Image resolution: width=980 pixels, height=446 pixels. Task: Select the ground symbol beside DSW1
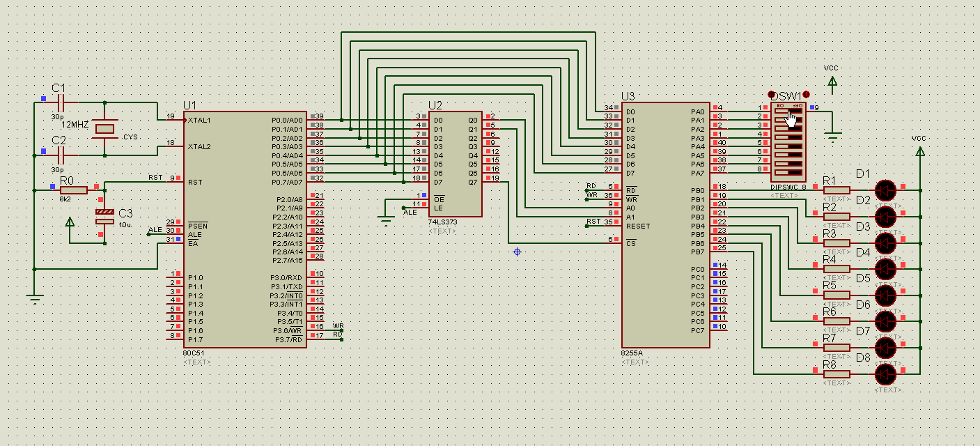coord(832,137)
